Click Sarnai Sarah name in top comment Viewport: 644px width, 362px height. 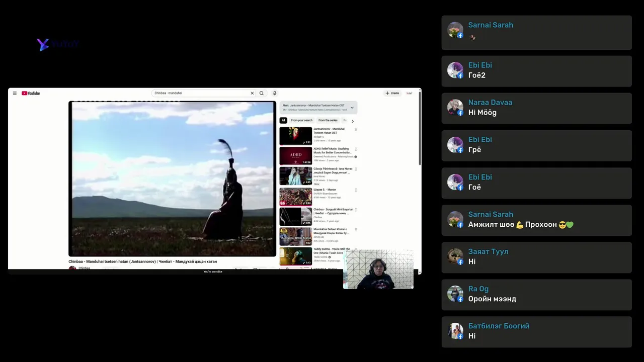point(491,25)
